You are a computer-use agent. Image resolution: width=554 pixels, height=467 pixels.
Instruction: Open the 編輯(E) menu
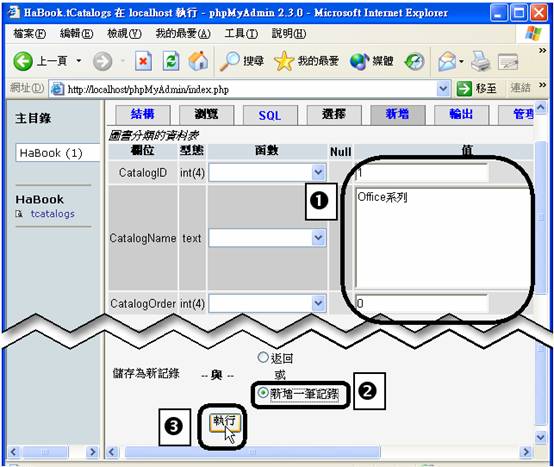77,34
